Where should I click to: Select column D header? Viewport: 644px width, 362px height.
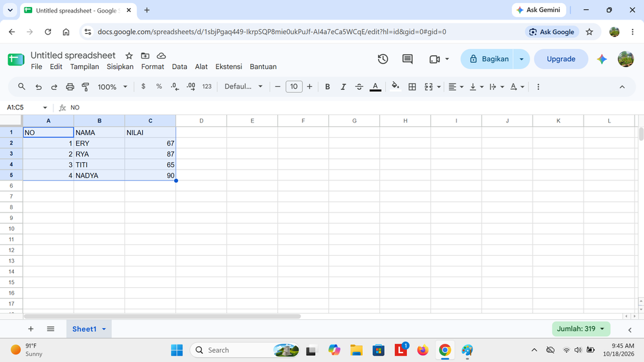click(x=201, y=121)
